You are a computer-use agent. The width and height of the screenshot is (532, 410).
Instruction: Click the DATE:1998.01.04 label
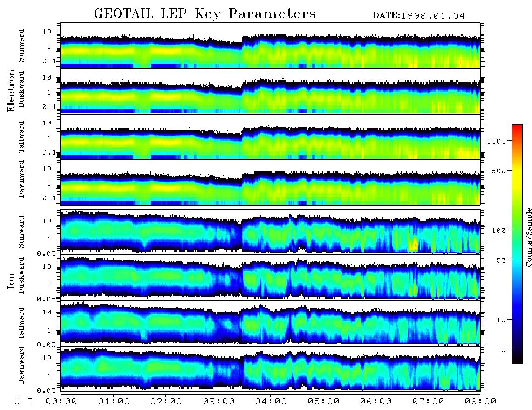click(x=419, y=16)
